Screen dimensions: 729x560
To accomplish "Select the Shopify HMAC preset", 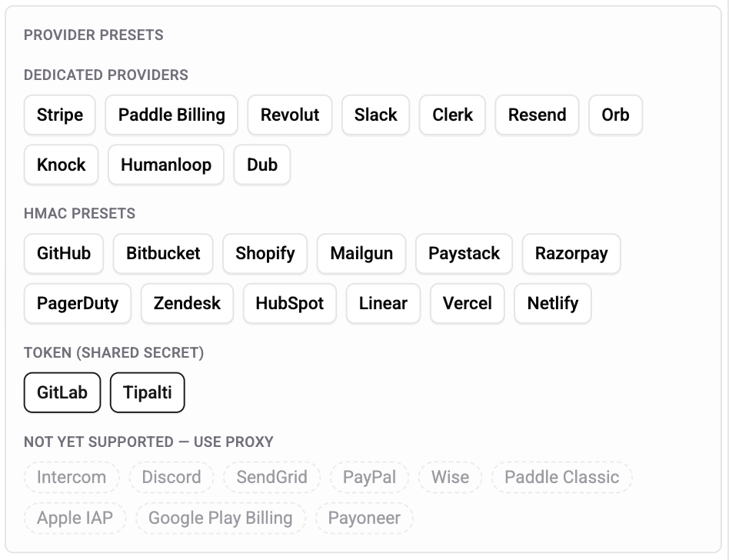I will tap(265, 253).
